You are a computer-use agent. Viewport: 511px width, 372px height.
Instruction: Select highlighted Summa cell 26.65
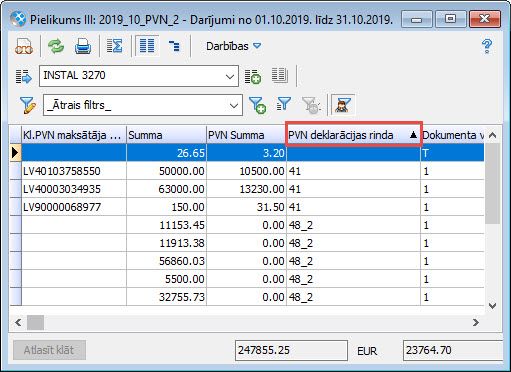(166, 153)
